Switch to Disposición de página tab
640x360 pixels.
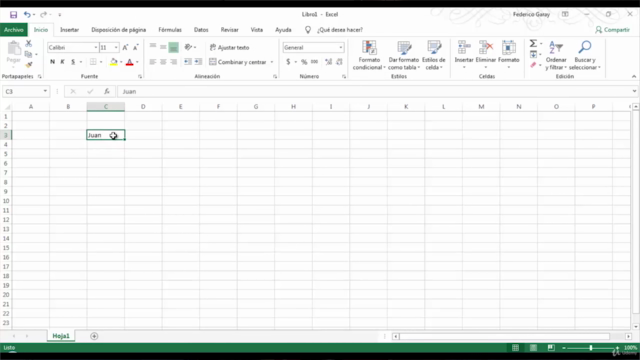pyautogui.click(x=118, y=30)
